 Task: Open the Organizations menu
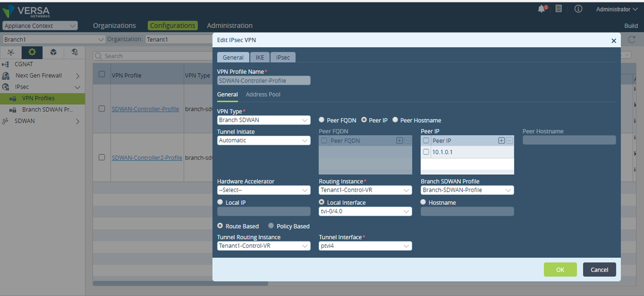click(114, 25)
